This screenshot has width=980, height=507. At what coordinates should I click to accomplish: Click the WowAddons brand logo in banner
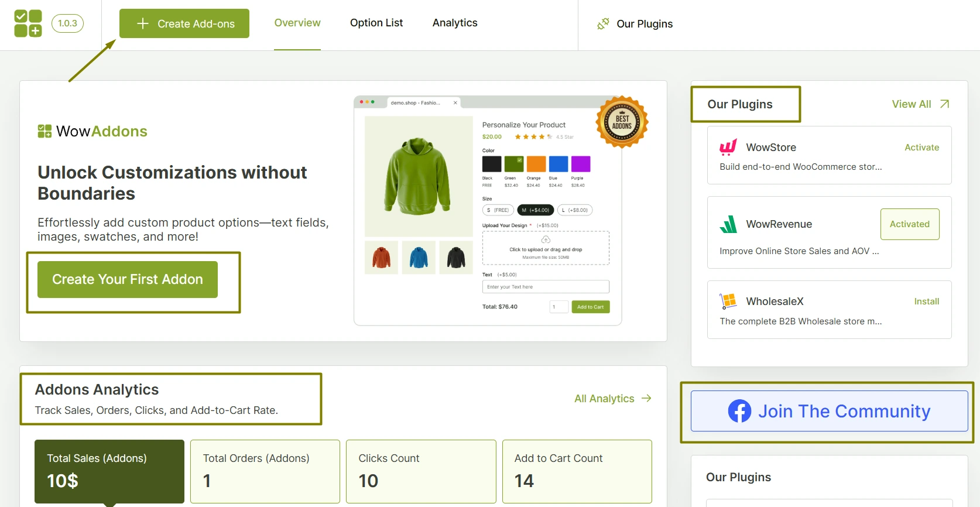[x=92, y=131]
